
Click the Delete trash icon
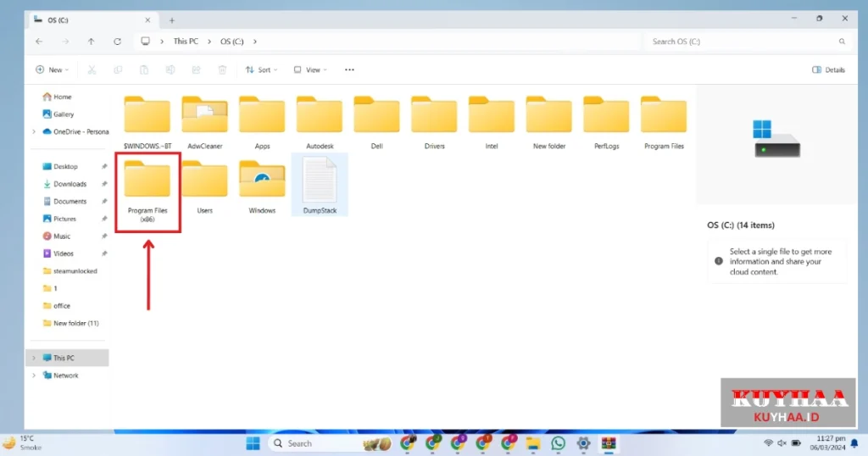pos(222,70)
